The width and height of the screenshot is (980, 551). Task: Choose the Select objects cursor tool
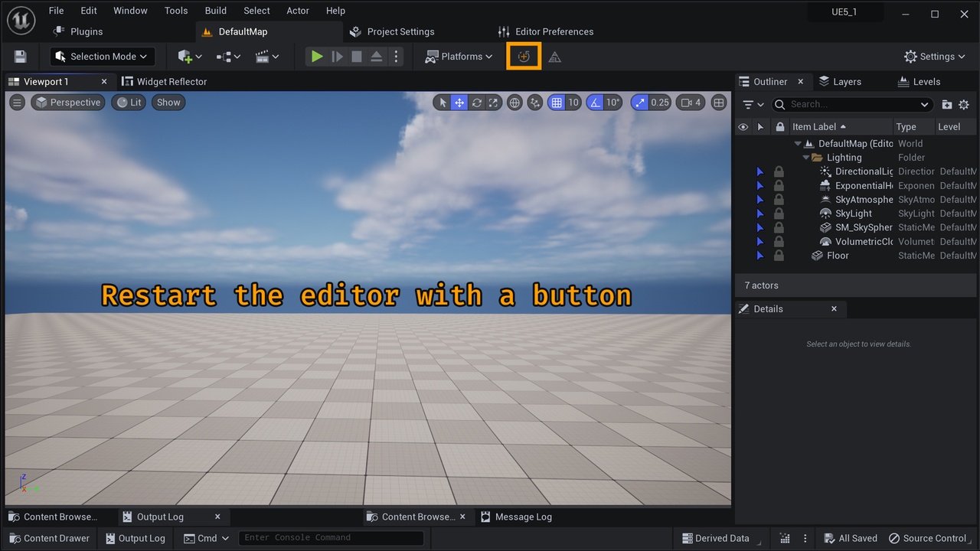(442, 103)
